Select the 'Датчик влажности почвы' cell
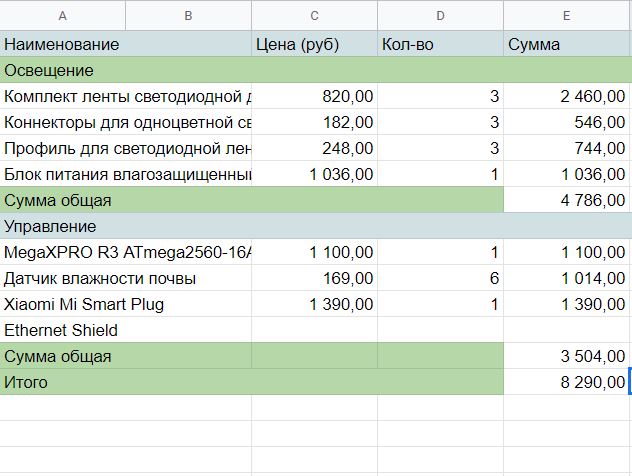The width and height of the screenshot is (632, 476). click(126, 278)
